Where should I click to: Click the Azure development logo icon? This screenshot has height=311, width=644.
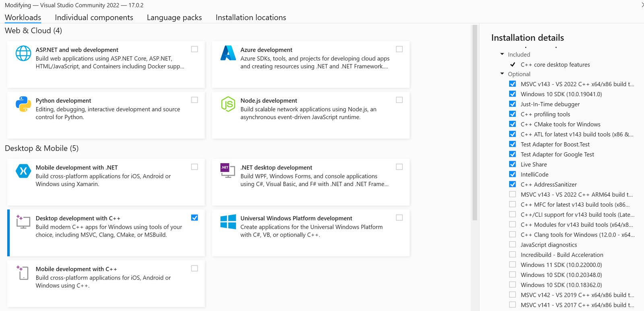click(x=228, y=53)
